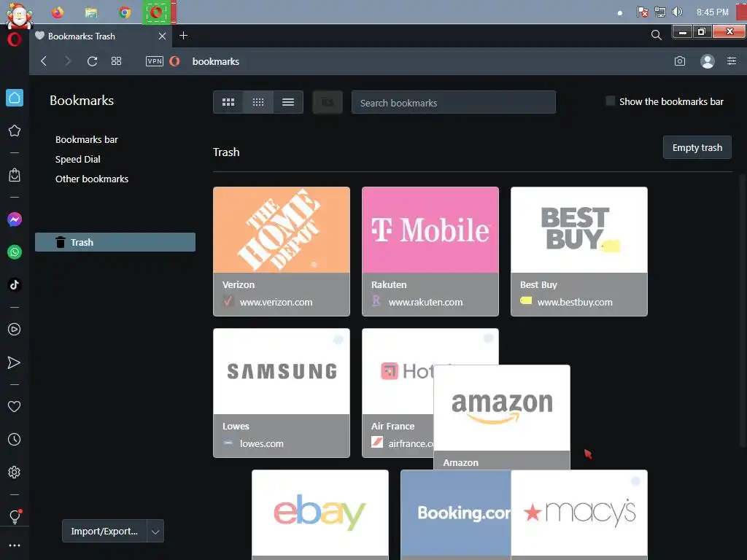Select the Amazon bookmark thumbnail
This screenshot has width=747, height=560.
(502, 408)
